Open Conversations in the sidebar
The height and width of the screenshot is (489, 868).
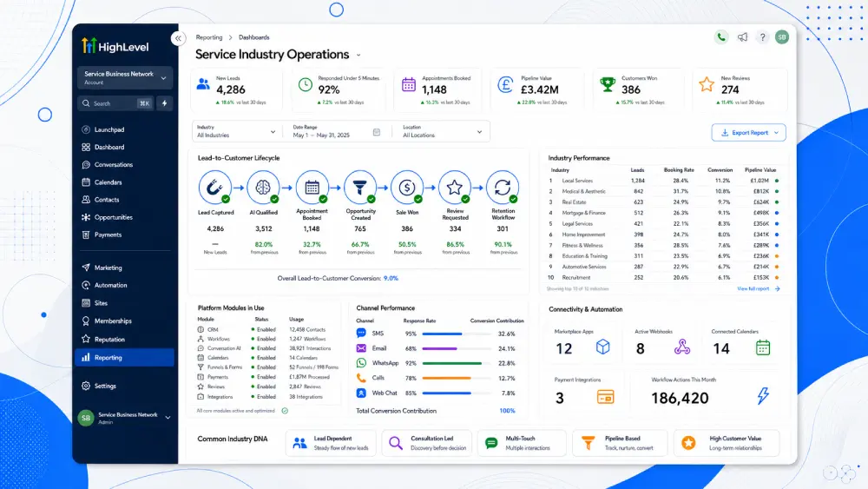[114, 164]
